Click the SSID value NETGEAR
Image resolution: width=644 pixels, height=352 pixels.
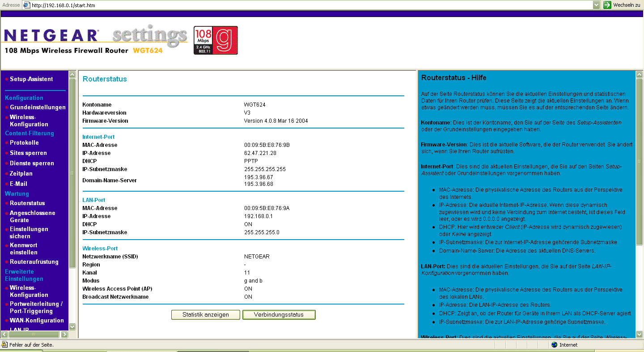[257, 257]
